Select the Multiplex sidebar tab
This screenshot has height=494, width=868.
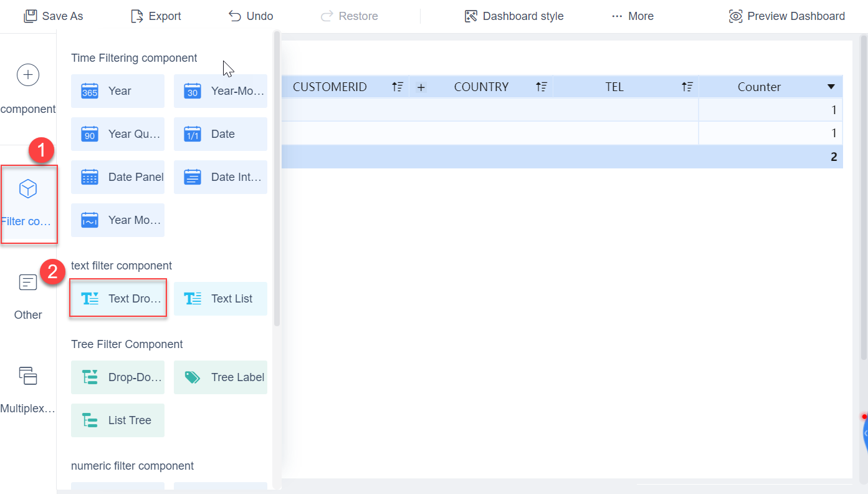28,390
